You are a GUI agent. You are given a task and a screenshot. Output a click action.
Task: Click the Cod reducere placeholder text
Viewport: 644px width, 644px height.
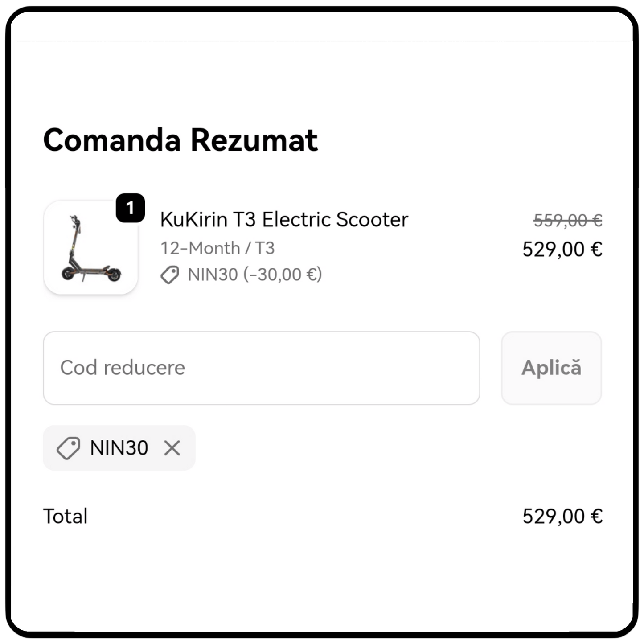(122, 367)
